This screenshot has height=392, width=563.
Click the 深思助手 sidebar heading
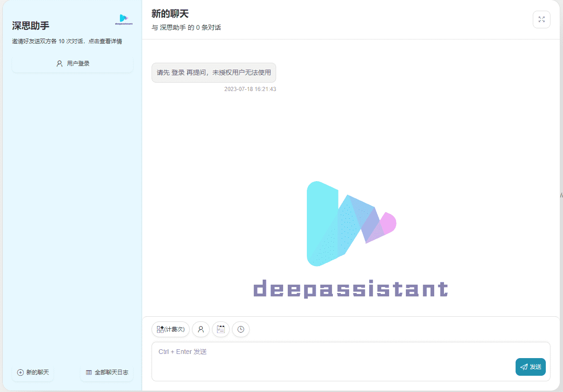click(31, 26)
